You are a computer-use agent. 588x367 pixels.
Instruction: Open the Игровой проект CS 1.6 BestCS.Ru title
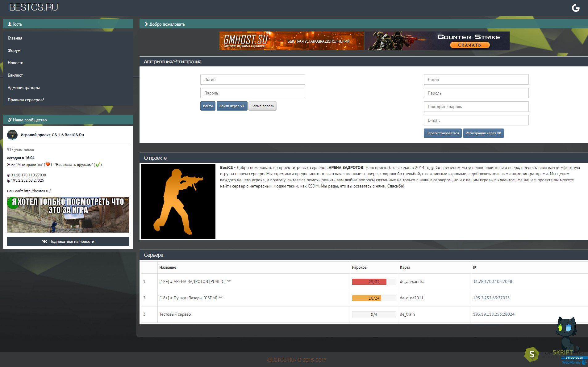[x=52, y=135]
